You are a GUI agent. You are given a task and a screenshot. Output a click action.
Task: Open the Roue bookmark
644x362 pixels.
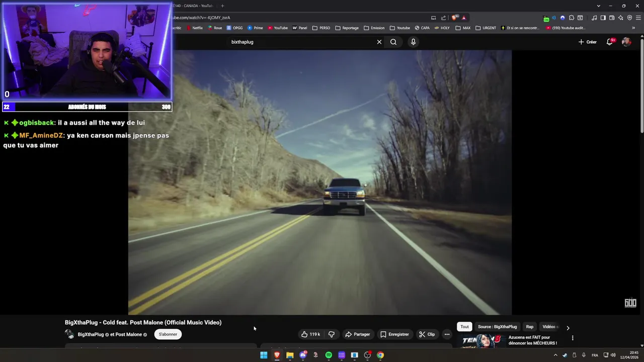(214, 28)
